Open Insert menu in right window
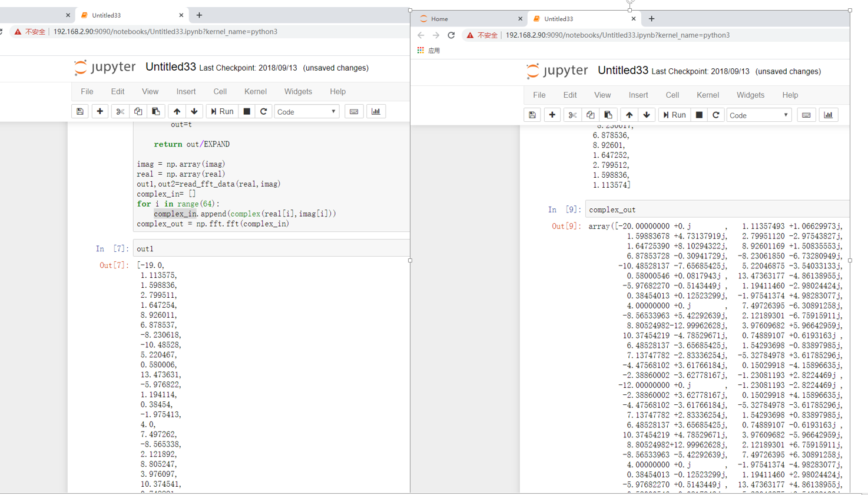868x495 pixels. pyautogui.click(x=638, y=95)
